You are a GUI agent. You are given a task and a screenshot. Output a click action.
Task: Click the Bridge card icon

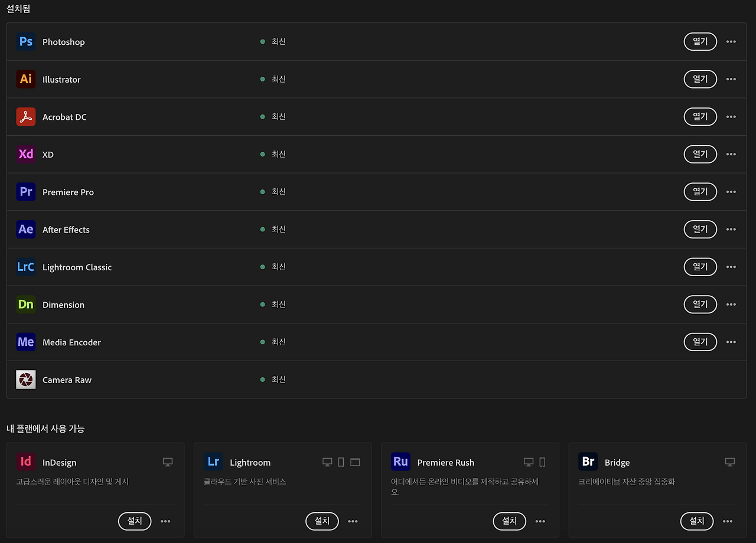[588, 462]
